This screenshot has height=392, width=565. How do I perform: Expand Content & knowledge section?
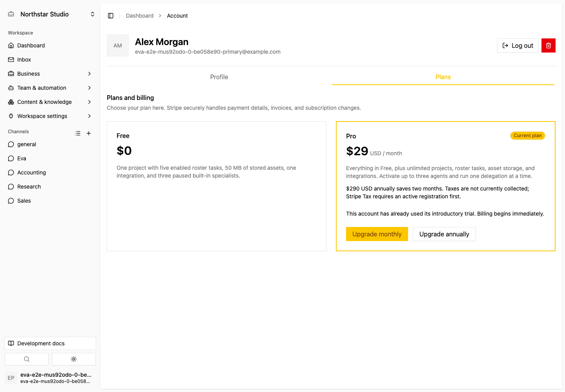(x=50, y=102)
